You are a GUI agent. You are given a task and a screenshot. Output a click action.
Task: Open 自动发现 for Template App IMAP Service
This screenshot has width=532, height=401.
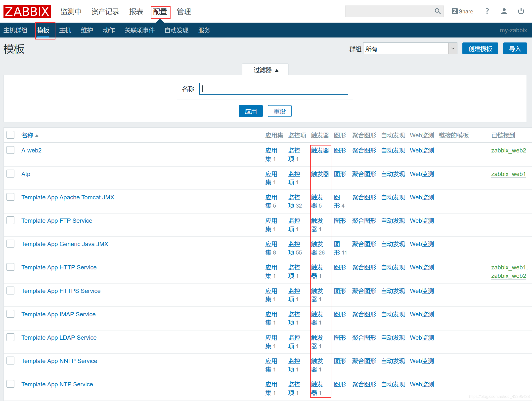click(393, 314)
